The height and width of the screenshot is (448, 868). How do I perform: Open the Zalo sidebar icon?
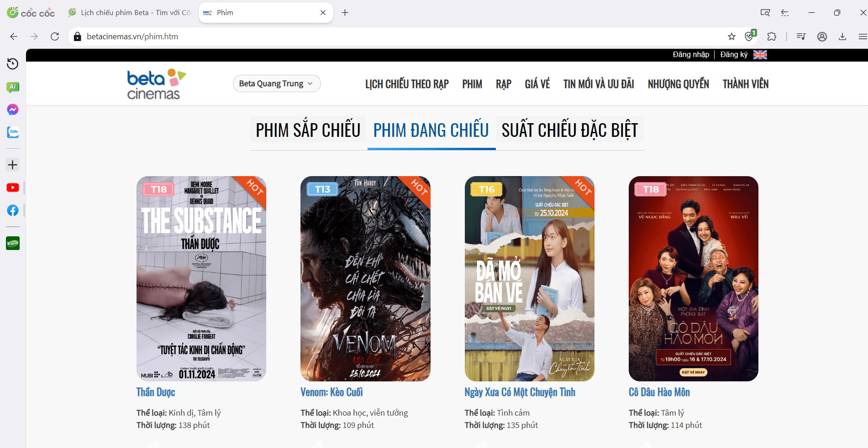13,132
